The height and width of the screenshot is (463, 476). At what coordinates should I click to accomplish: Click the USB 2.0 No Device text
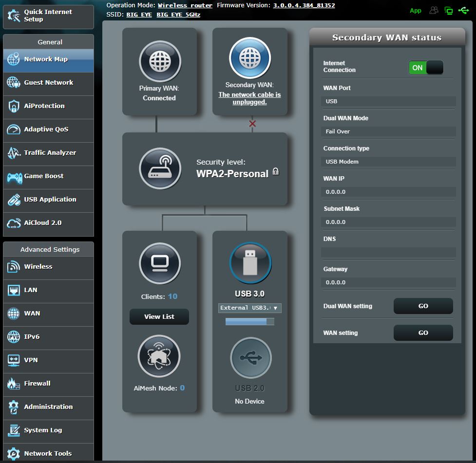(x=249, y=401)
